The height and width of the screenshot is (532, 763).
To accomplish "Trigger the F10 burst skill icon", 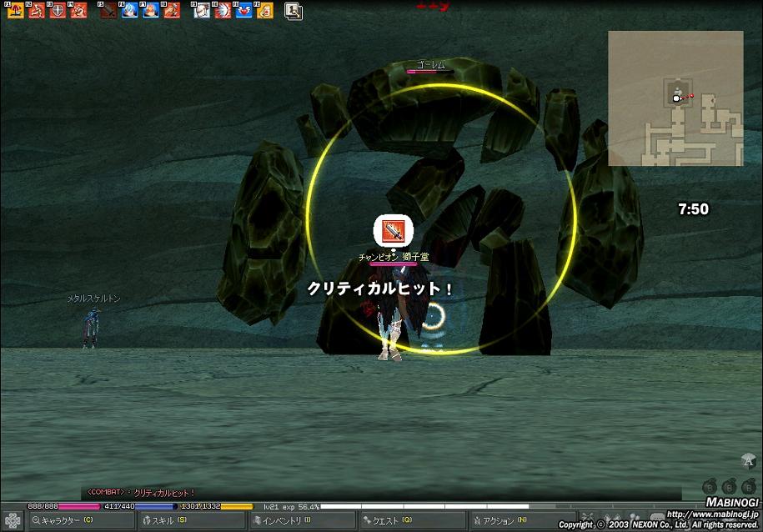I will [x=223, y=11].
